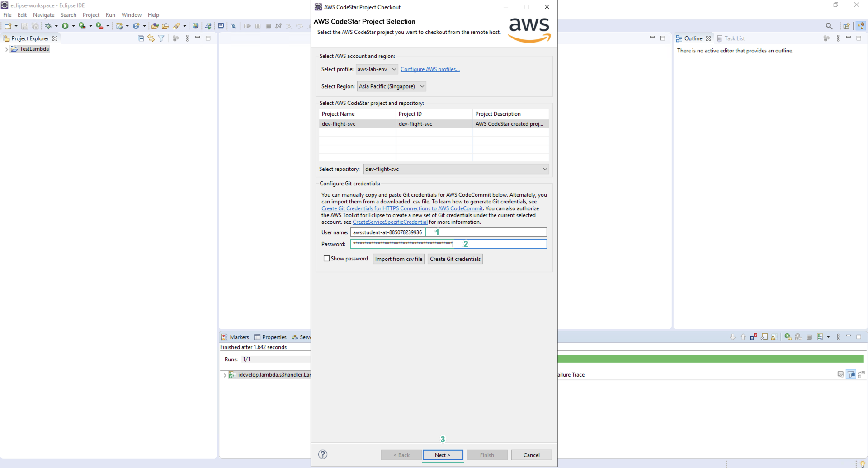Open dropdown arrow beside New wizard icon
Screen dimensions: 868x468
(x=16, y=26)
